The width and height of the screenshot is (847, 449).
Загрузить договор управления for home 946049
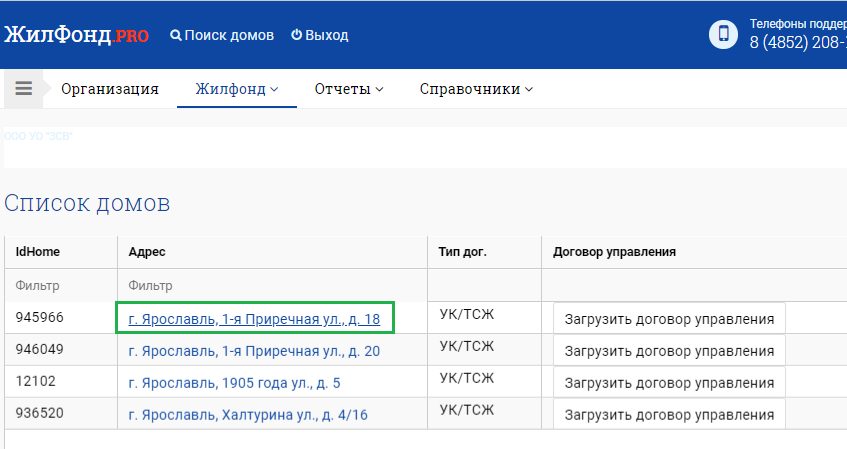669,351
